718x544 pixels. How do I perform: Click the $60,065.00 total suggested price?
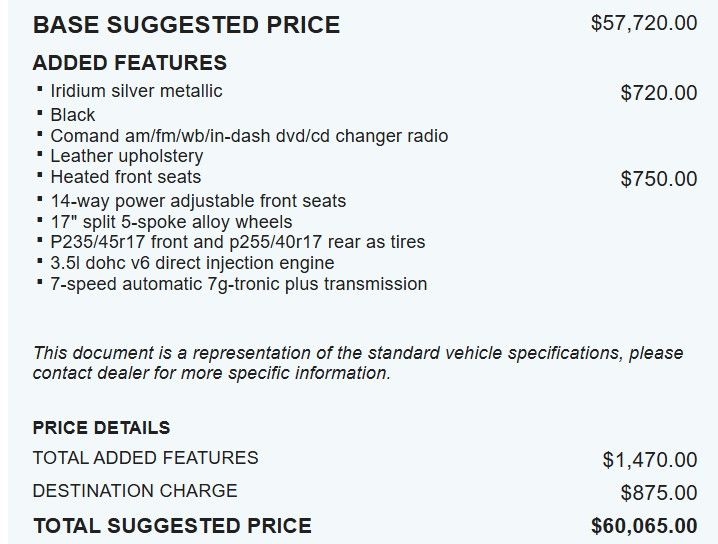(x=644, y=526)
